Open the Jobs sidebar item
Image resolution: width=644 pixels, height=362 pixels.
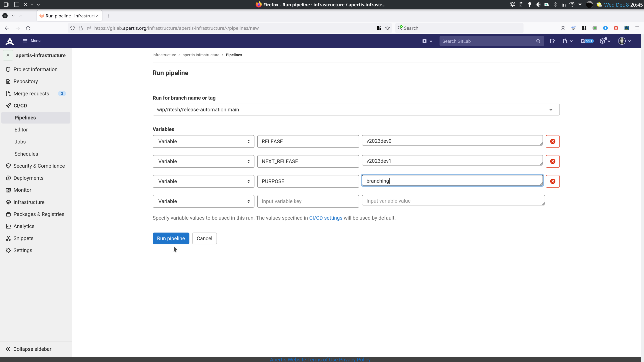click(x=20, y=142)
